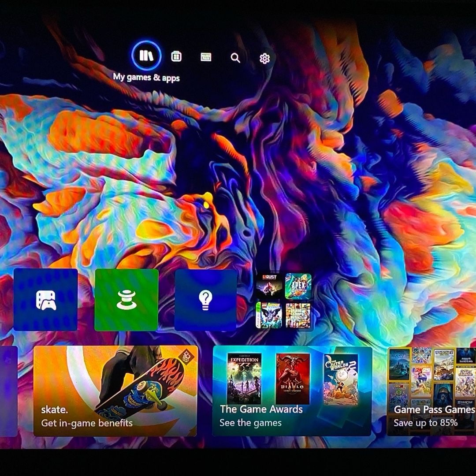Open Game Pass Games sale card
The height and width of the screenshot is (476, 476).
[x=431, y=392]
